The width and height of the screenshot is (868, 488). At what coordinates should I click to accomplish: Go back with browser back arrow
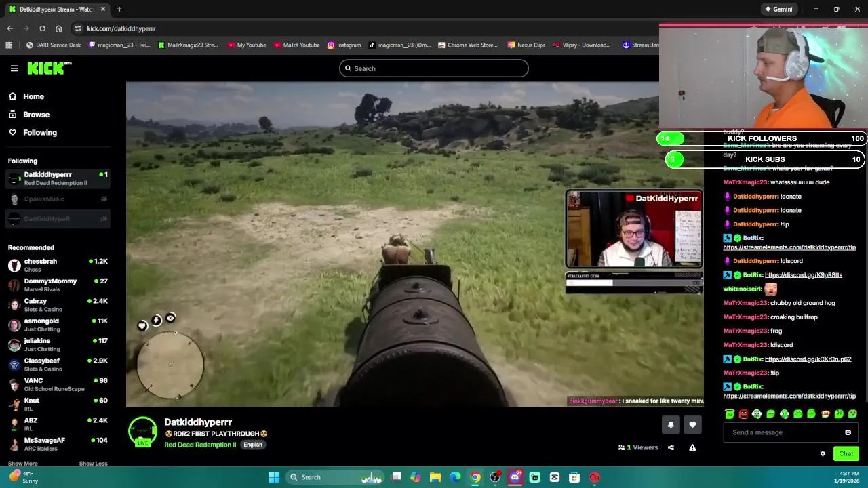coord(9,28)
